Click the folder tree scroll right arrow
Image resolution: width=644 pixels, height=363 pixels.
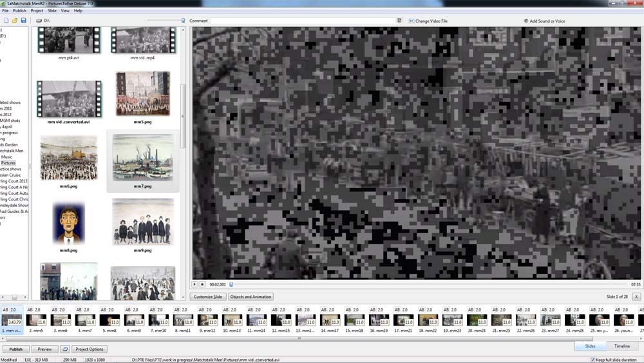pos(25,297)
